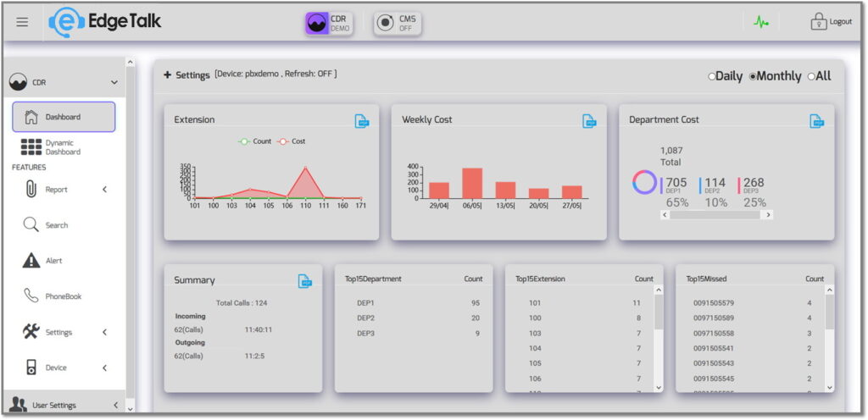The height and width of the screenshot is (420, 868).
Task: Toggle the CMS Off switch
Action: (x=398, y=23)
